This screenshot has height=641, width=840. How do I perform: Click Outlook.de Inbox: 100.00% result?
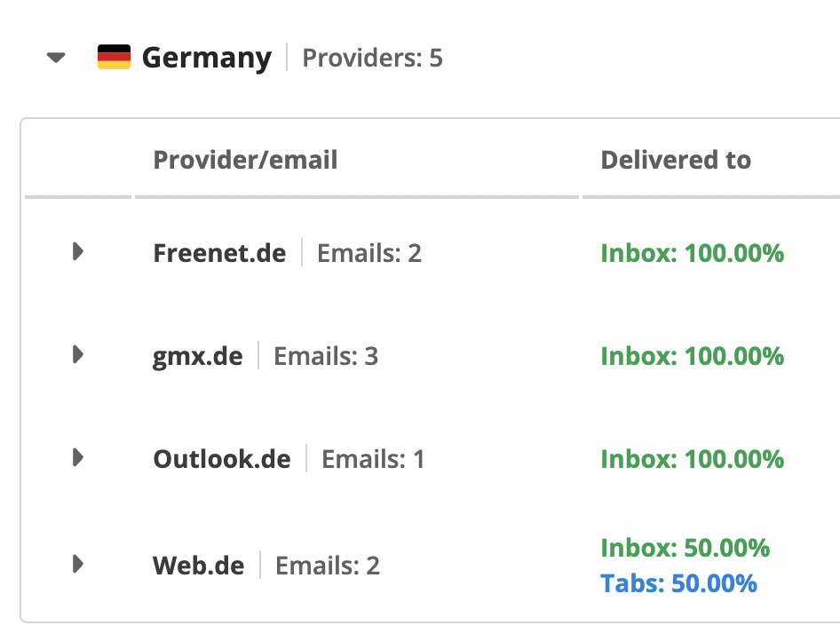coord(692,459)
